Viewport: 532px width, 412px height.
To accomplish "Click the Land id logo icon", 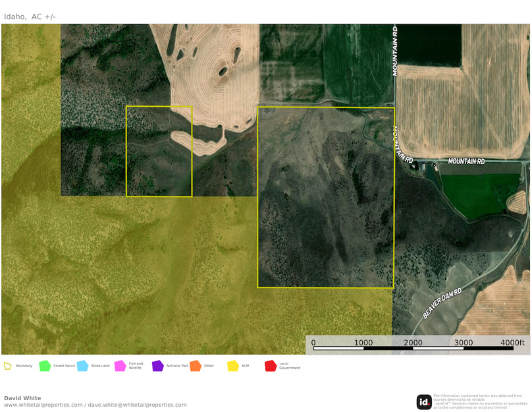I will point(424,401).
